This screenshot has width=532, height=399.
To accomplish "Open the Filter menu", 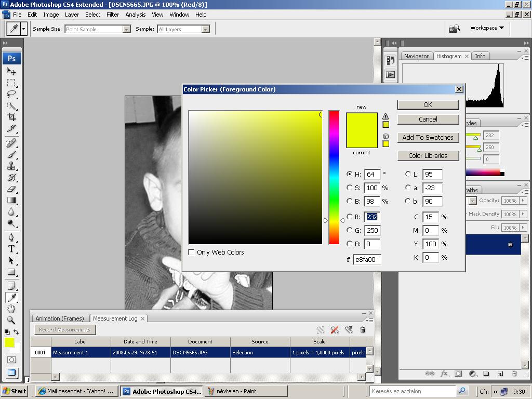I will pos(113,15).
